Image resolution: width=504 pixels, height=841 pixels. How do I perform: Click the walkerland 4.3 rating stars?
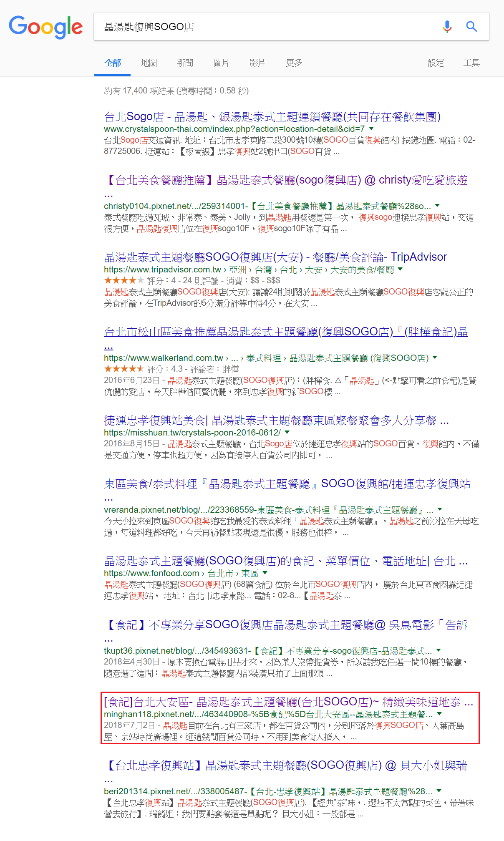pyautogui.click(x=124, y=369)
